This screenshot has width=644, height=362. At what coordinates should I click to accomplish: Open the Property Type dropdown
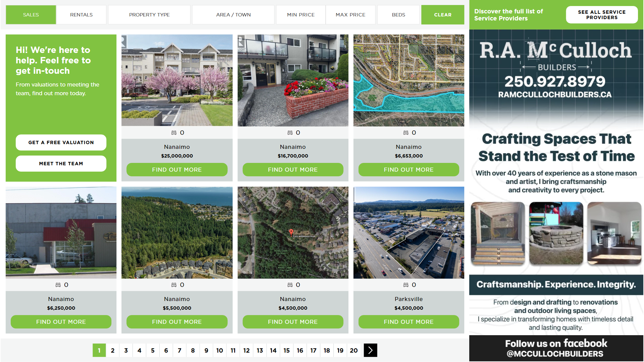(x=149, y=15)
